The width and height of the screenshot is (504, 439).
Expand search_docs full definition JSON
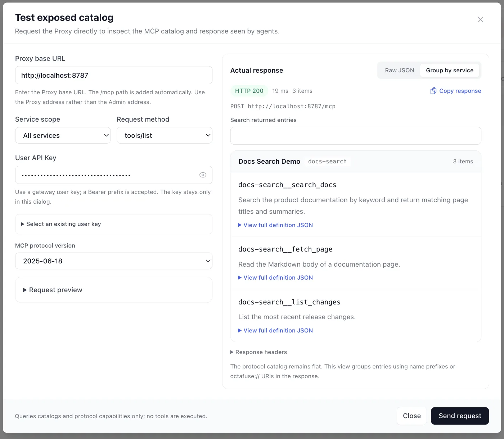(275, 225)
